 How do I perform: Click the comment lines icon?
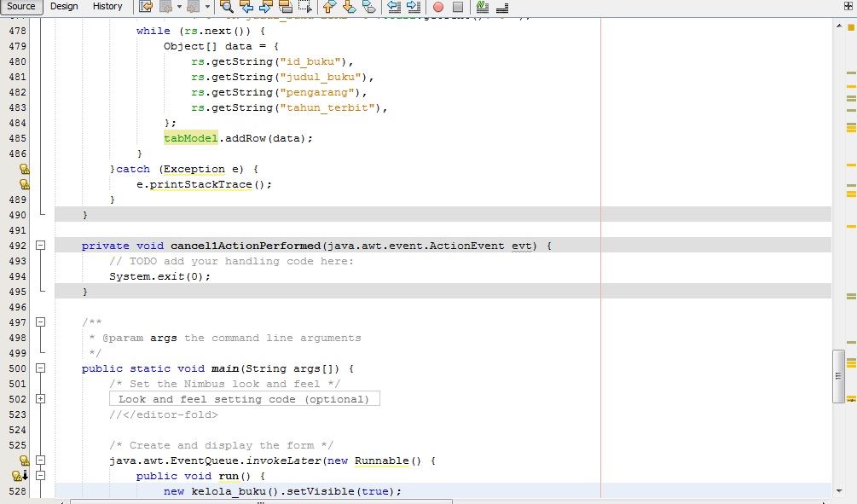(483, 6)
